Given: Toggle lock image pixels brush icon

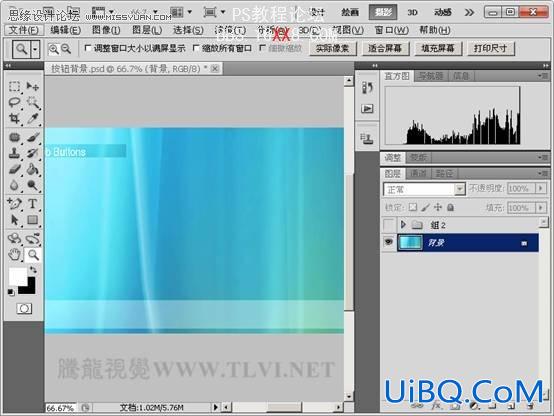Looking at the screenshot, I should tap(425, 207).
